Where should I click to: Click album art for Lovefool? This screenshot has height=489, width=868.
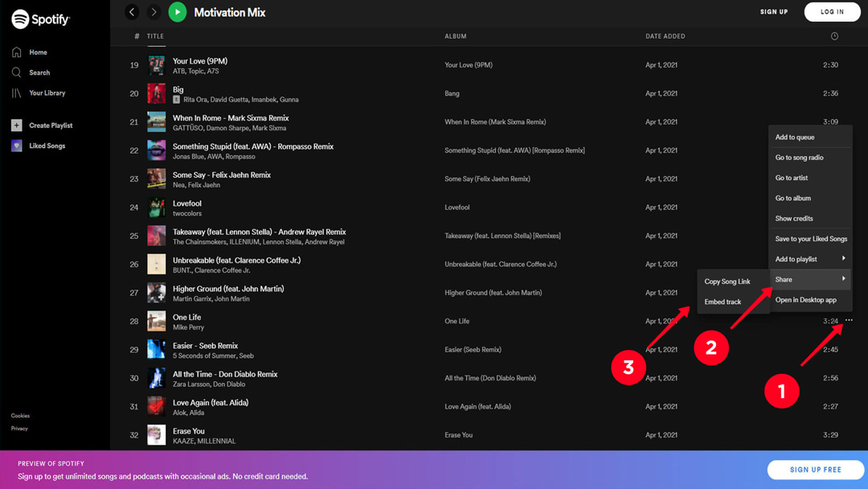click(156, 208)
